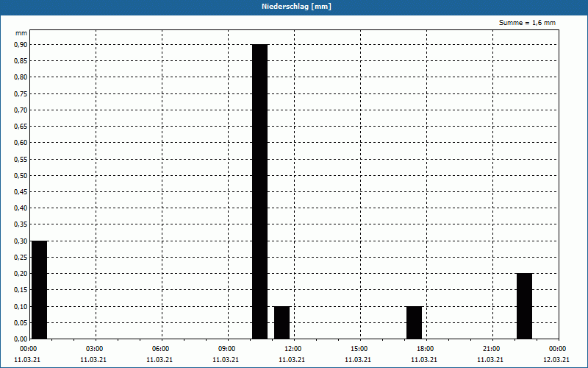Click the 0,25 y-axis value

click(x=21, y=257)
